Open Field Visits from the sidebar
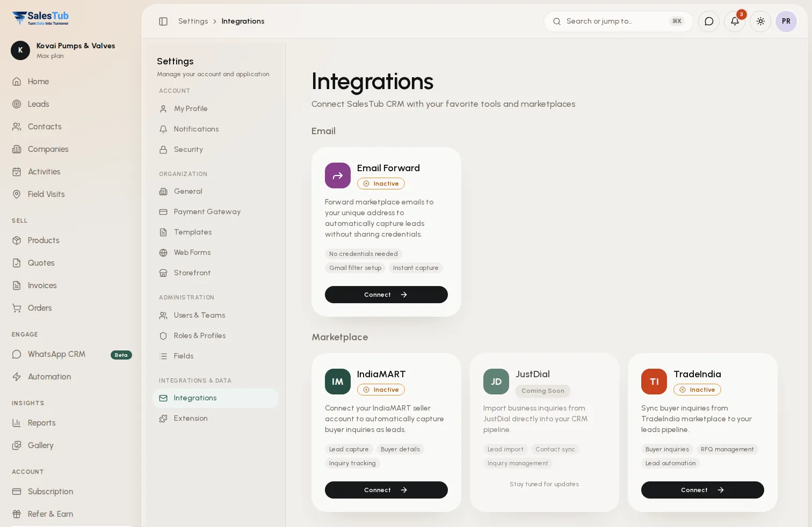Screen dimensions: 812x527 pos(71,194)
